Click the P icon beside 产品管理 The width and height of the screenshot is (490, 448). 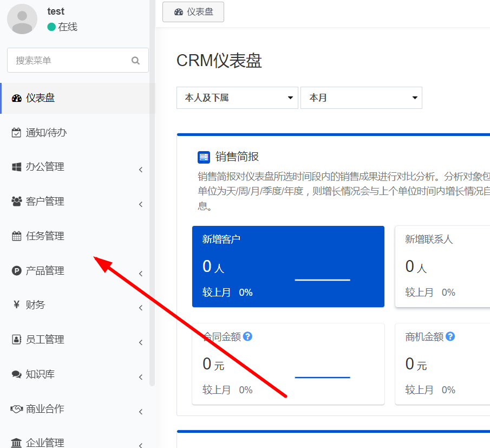coord(17,270)
